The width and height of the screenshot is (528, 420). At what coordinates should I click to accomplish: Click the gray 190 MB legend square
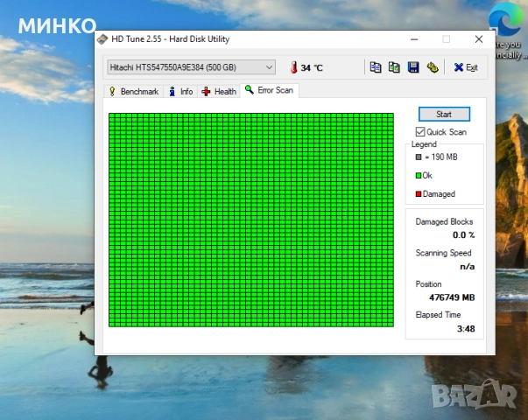pyautogui.click(x=419, y=157)
